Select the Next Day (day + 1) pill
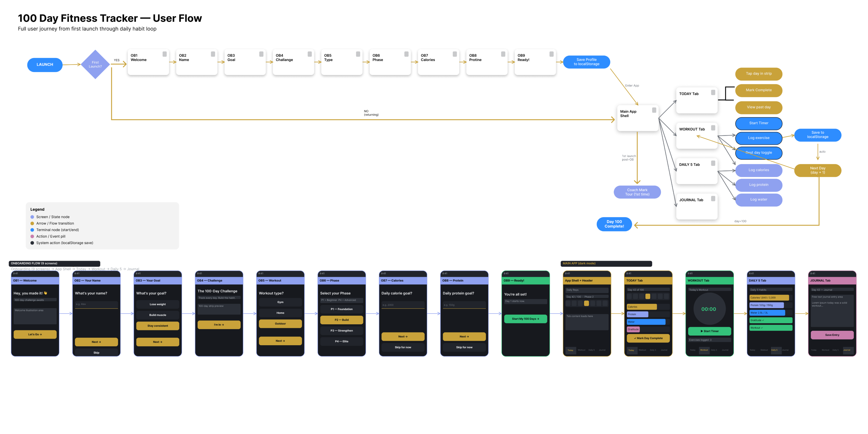This screenshot has height=434, width=868. click(818, 170)
